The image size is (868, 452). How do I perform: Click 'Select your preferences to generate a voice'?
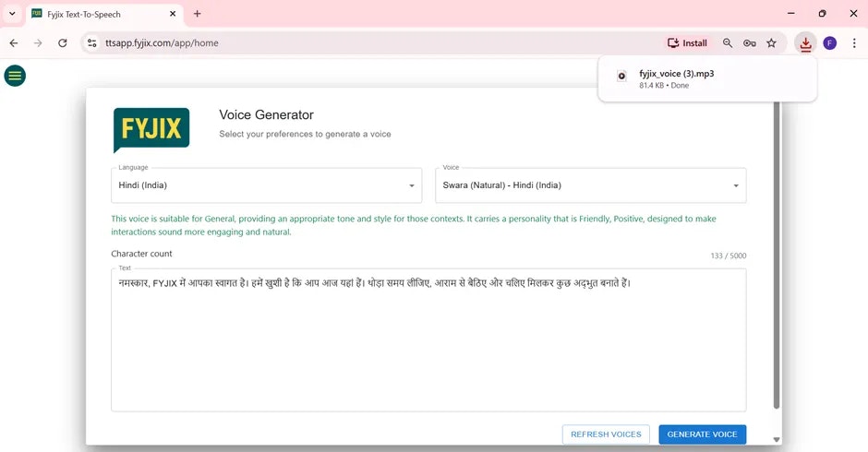coord(305,134)
